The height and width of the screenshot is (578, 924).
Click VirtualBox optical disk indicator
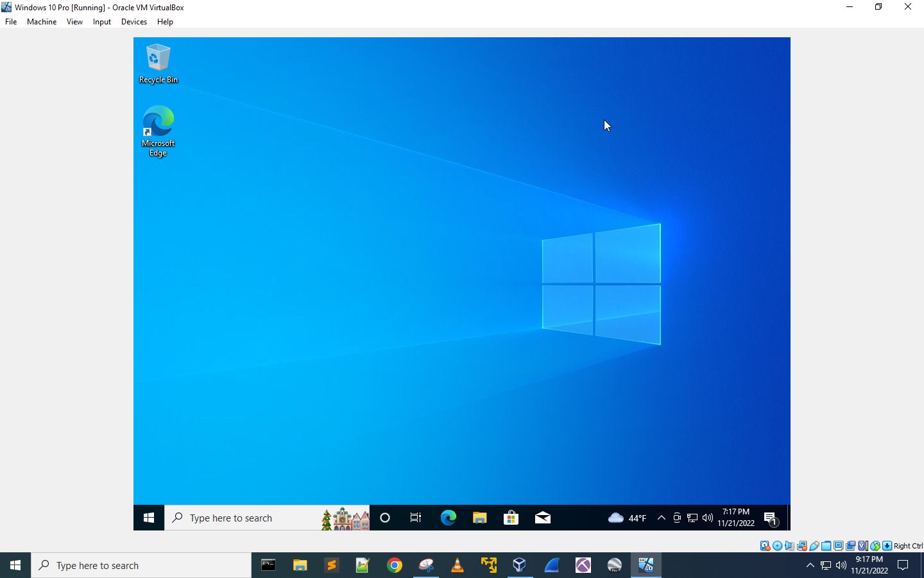pyautogui.click(x=777, y=546)
